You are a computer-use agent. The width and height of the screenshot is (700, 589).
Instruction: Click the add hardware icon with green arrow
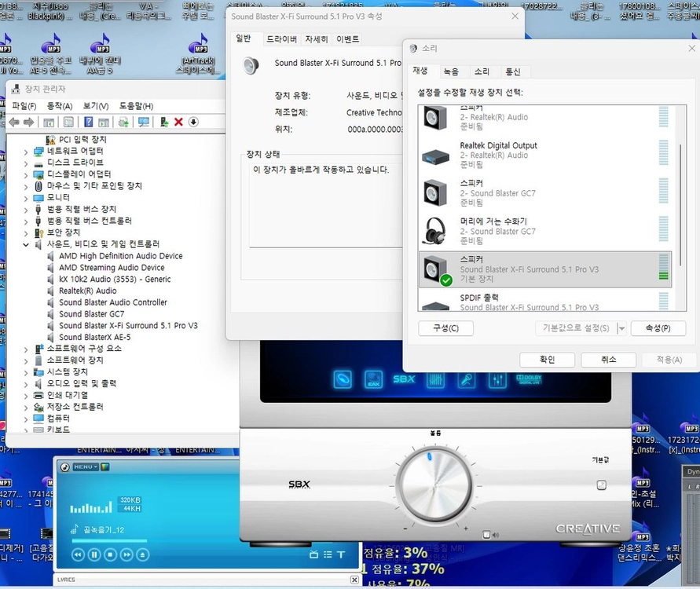[x=164, y=122]
